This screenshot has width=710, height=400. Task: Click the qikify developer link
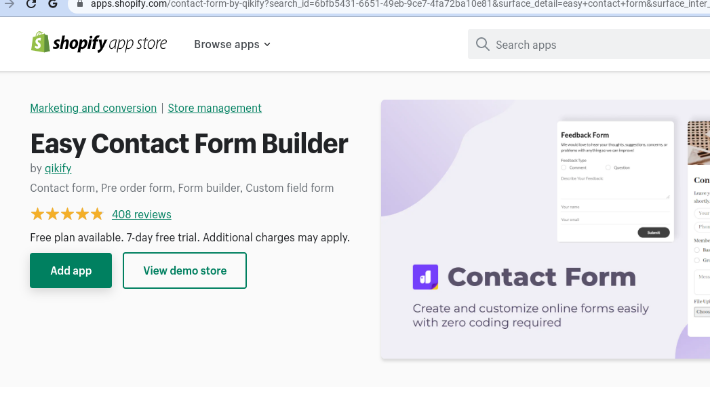58,168
